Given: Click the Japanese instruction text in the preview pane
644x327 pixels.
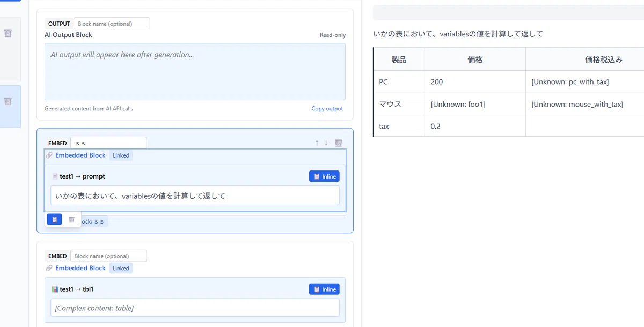Looking at the screenshot, I should click(458, 34).
